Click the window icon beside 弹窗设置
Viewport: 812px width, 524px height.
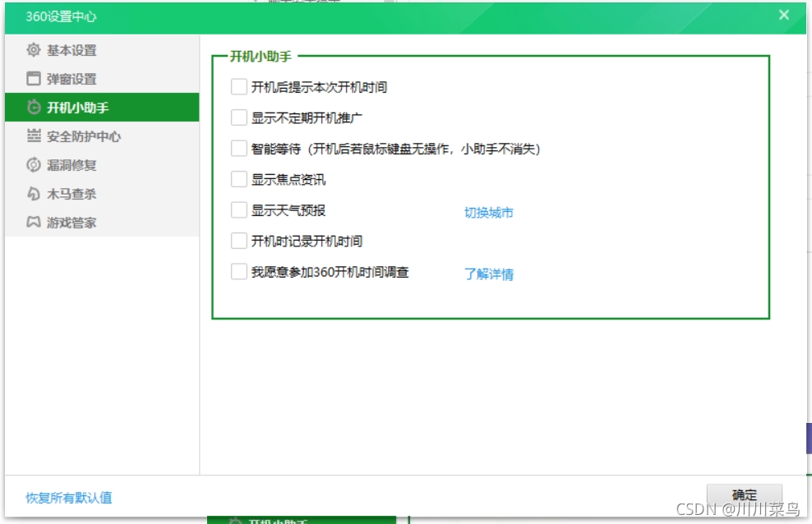pyautogui.click(x=34, y=79)
